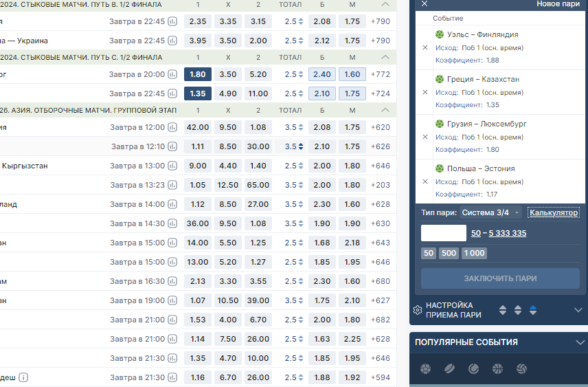Remove Греция – Казахстан from the bet slip
This screenshot has width=588, height=387.
425,92
